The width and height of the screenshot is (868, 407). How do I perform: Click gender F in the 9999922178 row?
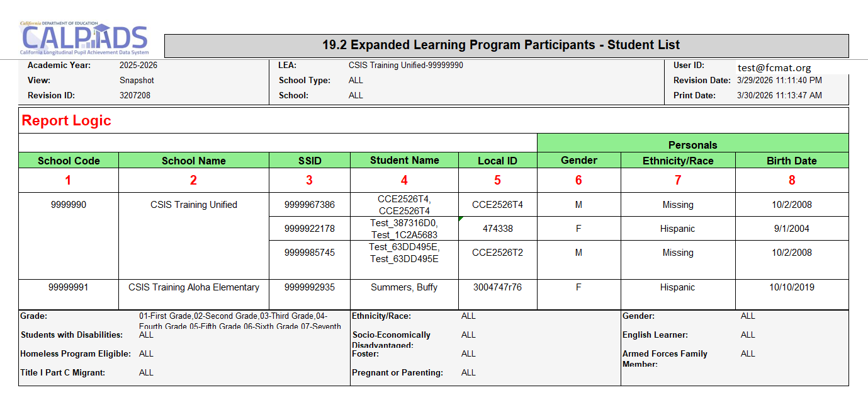tap(578, 229)
